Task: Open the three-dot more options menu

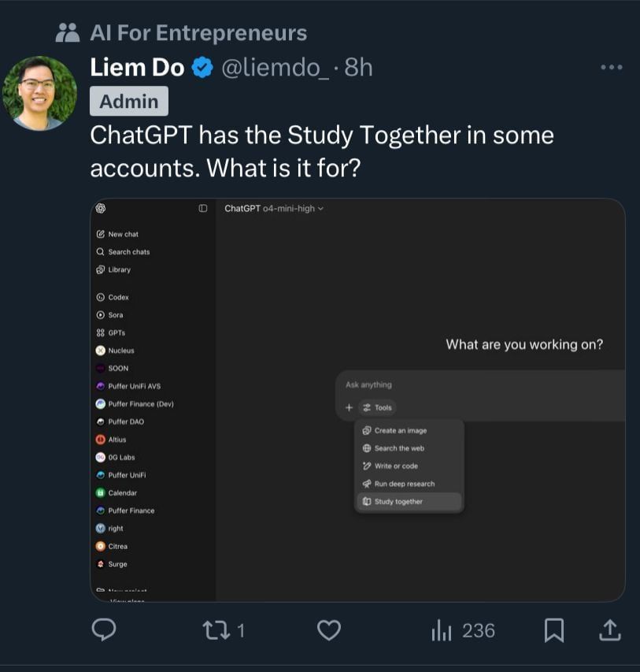Action: [x=611, y=68]
